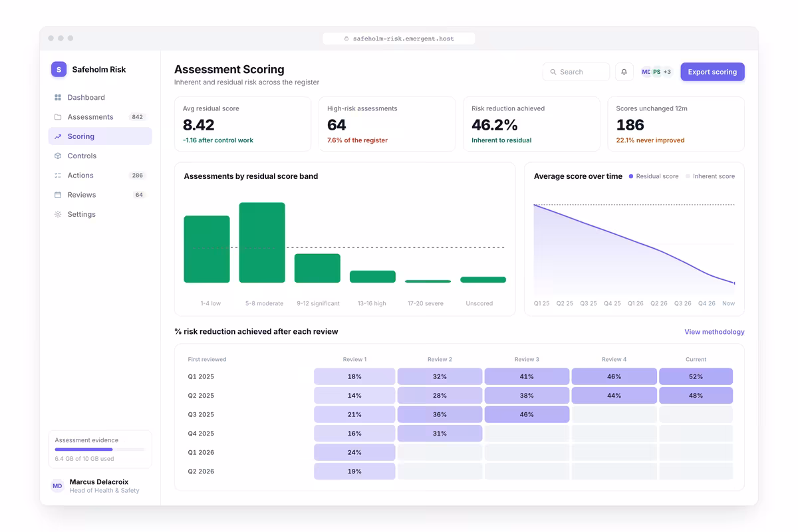Click the 24% cell in Q1 2026 row
Screen dimensions: 798x532
pos(354,452)
